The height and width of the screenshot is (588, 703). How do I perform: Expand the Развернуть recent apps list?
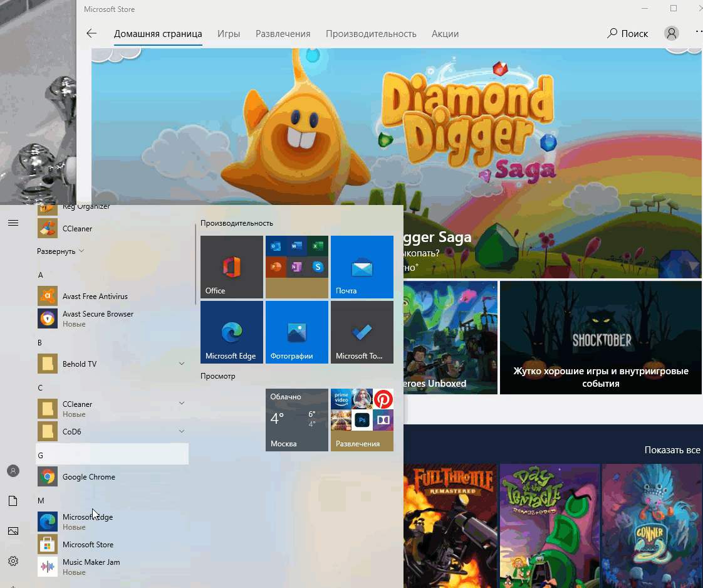(x=61, y=251)
